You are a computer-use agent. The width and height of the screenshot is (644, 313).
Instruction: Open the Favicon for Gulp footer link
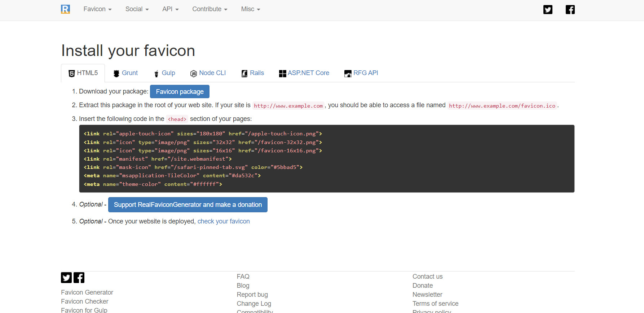[84, 310]
